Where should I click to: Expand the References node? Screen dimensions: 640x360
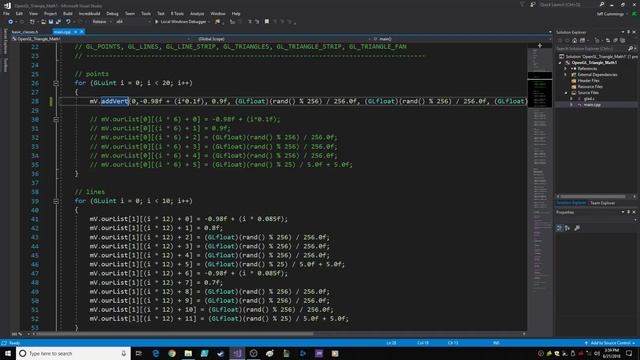(566, 69)
